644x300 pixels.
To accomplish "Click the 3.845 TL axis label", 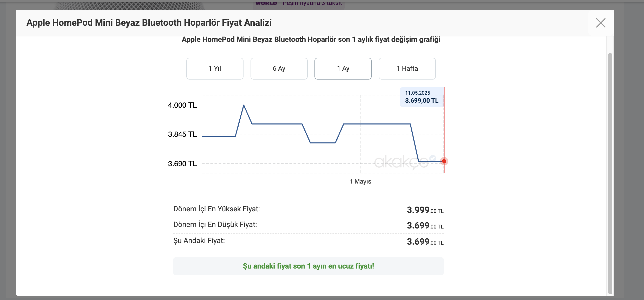I will pyautogui.click(x=182, y=134).
